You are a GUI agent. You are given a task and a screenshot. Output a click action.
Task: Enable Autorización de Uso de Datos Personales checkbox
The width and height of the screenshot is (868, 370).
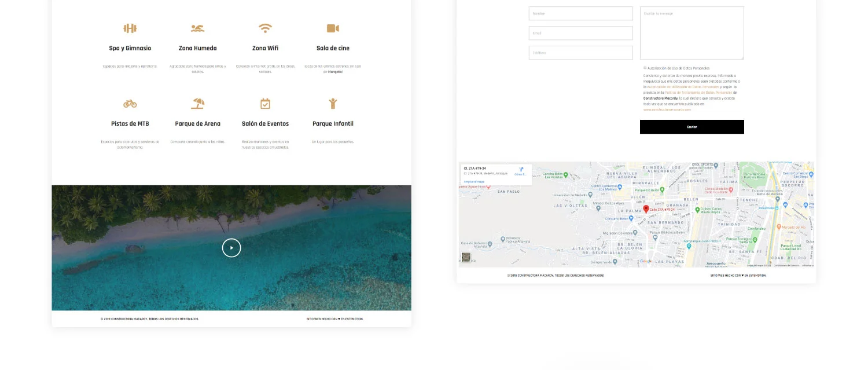[x=645, y=68]
